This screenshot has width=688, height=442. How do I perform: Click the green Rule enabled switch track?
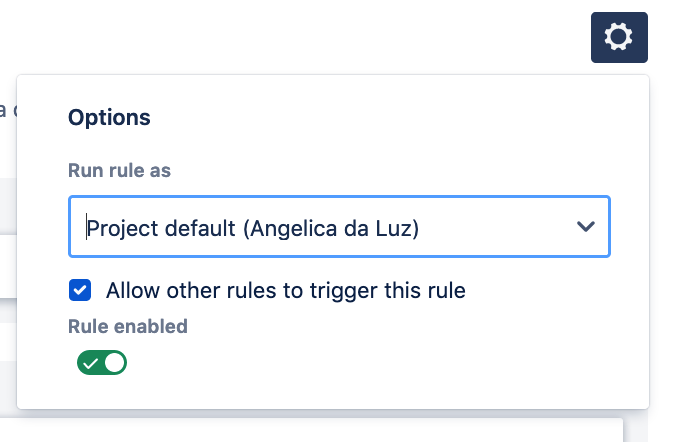click(x=98, y=362)
